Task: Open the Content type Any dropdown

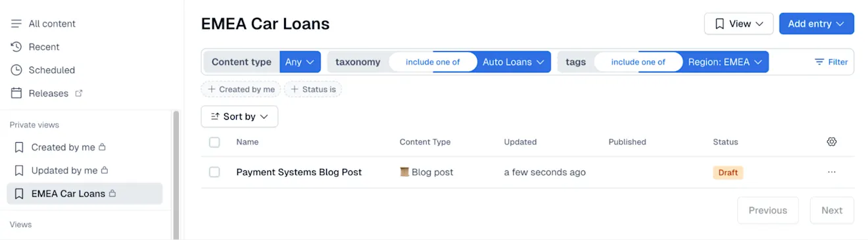Action: point(300,62)
